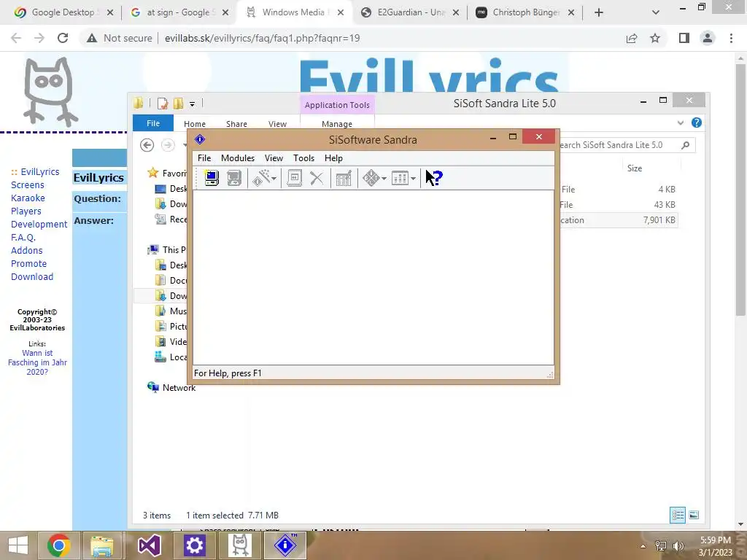The image size is (747, 560).
Task: Open the Help menu in SiSoftware Sandra
Action: click(333, 158)
